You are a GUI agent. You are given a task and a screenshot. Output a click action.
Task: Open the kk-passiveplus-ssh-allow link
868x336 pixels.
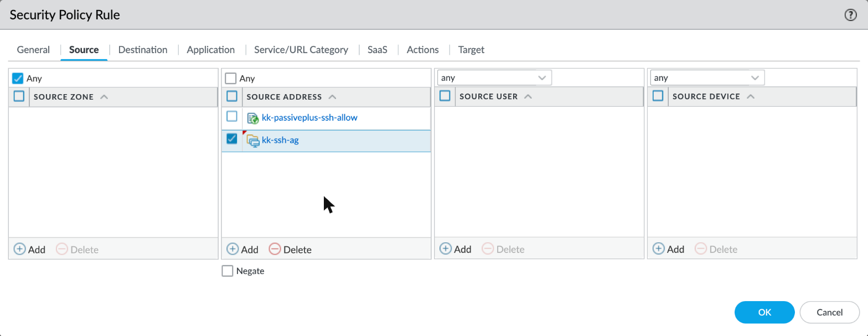[309, 118]
